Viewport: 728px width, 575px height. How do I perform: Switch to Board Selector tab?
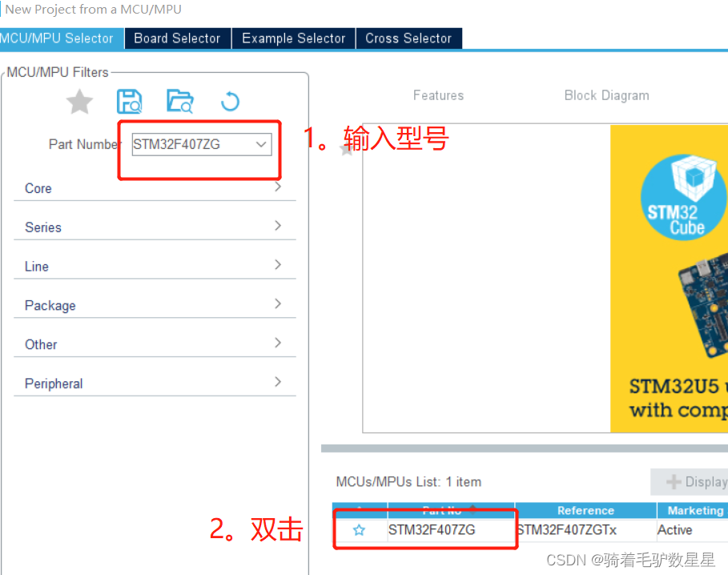pos(177,38)
